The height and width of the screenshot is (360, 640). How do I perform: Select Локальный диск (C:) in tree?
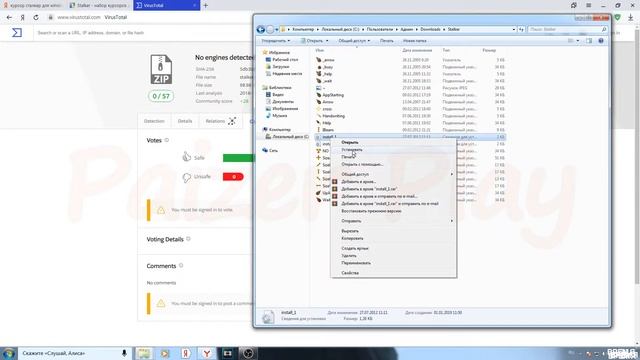(290, 137)
